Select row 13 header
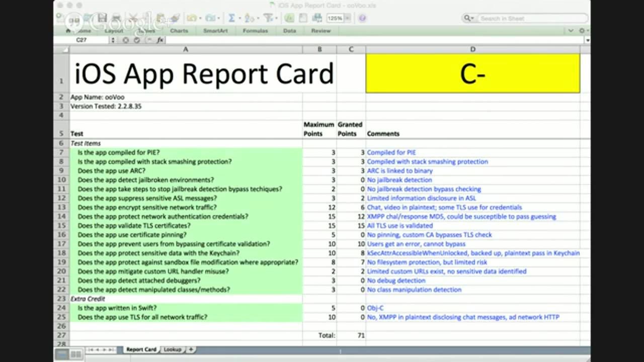644x362 pixels. pyautogui.click(x=61, y=207)
